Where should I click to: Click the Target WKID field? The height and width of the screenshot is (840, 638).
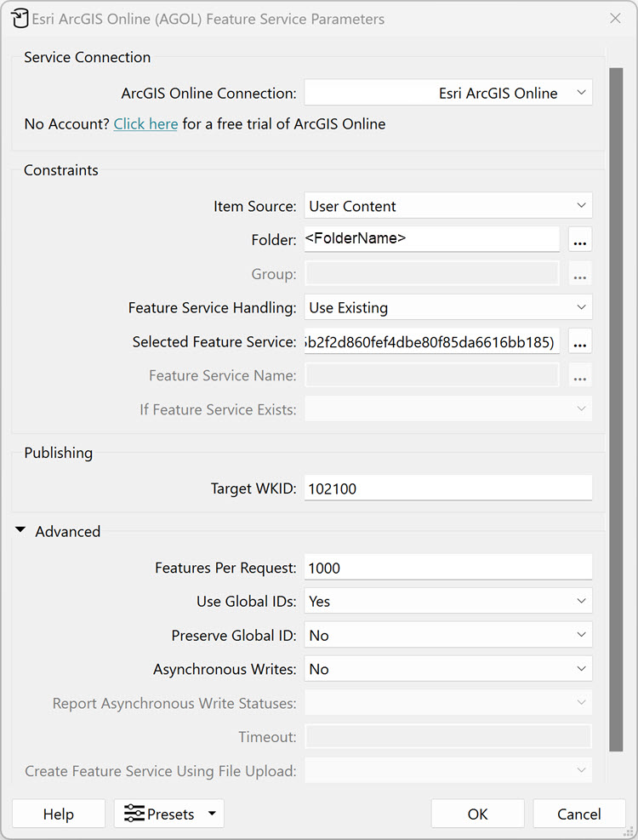(448, 488)
